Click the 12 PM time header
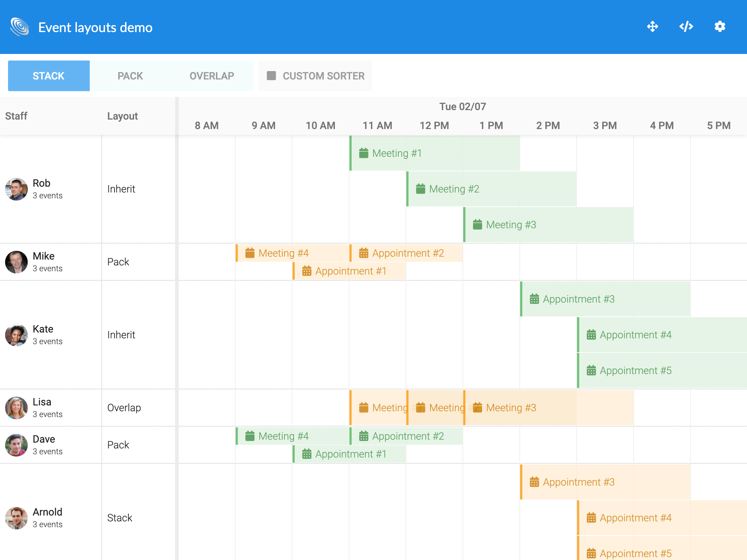The width and height of the screenshot is (747, 560). (434, 126)
